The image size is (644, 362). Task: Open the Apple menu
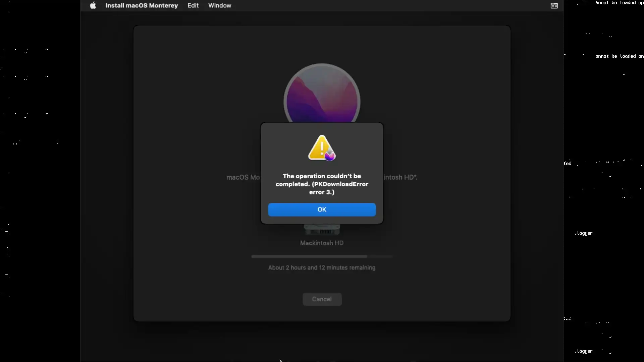tap(93, 5)
